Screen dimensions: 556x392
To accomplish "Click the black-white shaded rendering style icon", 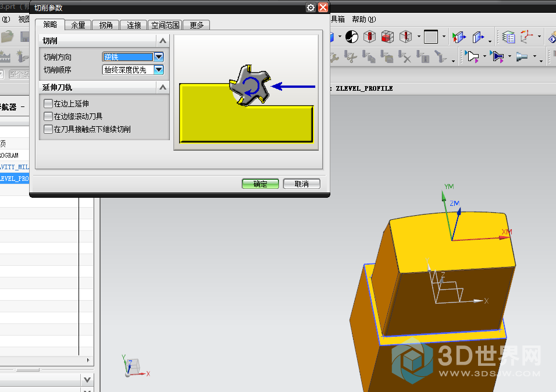I will coord(352,37).
